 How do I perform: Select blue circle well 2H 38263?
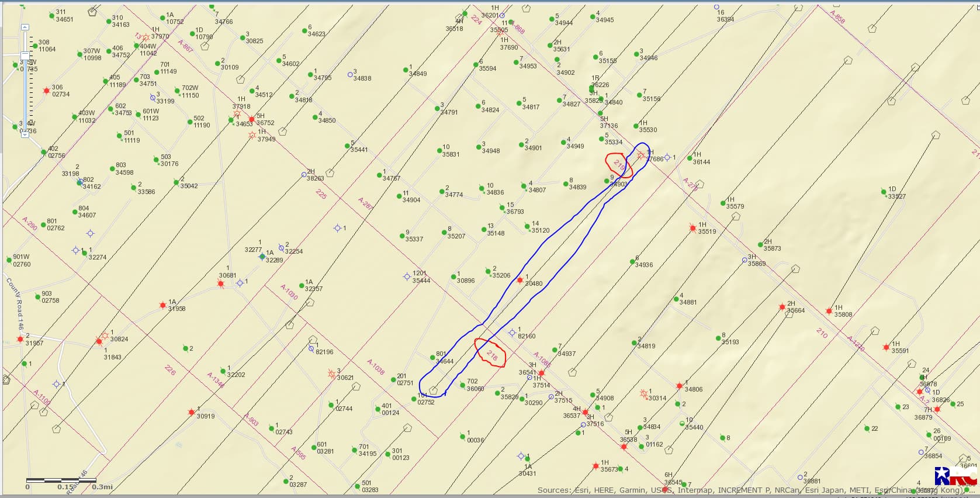click(304, 175)
